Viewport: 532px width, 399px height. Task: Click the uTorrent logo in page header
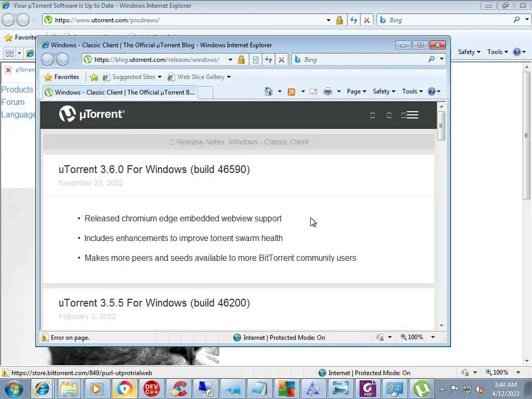point(92,114)
